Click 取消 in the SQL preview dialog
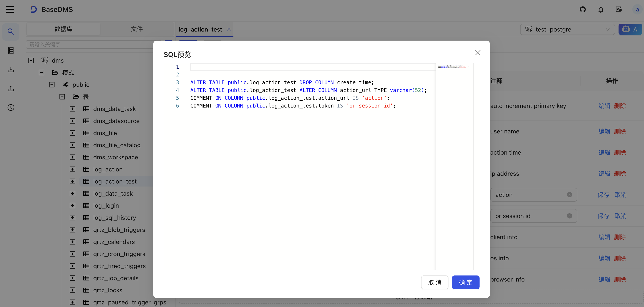This screenshot has height=307, width=644. 434,282
